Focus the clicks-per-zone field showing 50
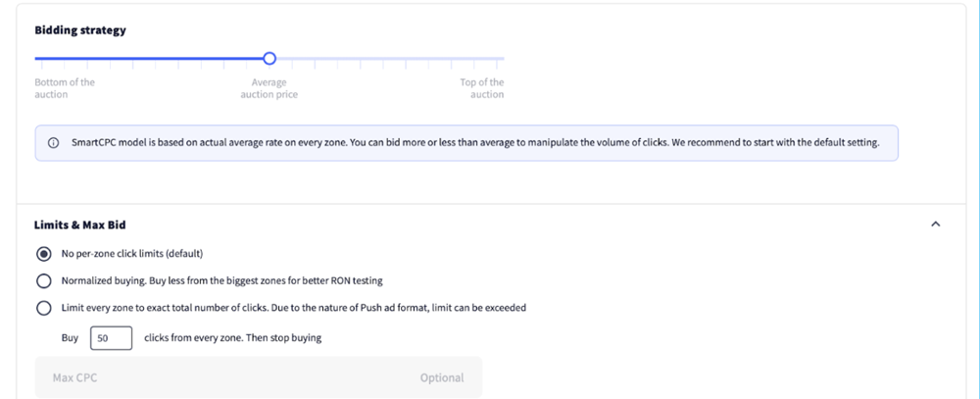980x399 pixels. click(111, 338)
